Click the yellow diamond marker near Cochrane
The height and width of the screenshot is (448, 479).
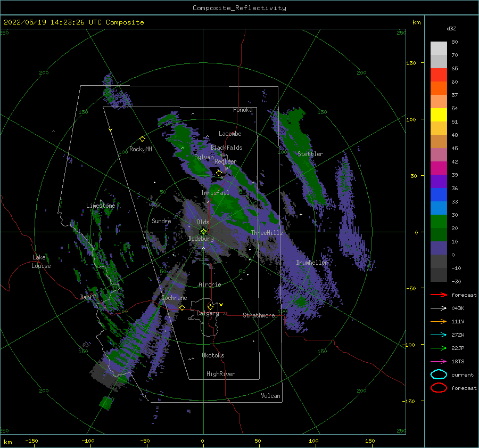[x=182, y=307]
